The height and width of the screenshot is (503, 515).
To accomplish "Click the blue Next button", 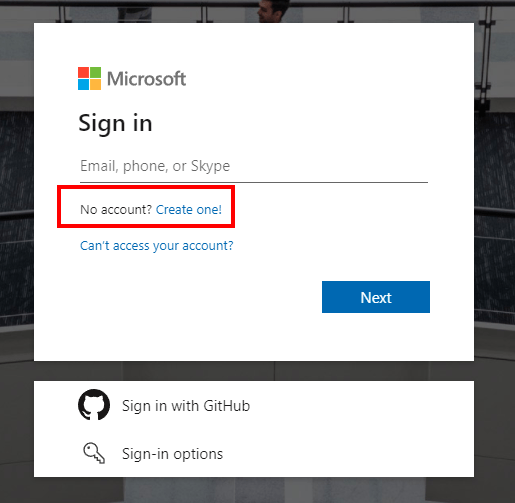I will [376, 297].
